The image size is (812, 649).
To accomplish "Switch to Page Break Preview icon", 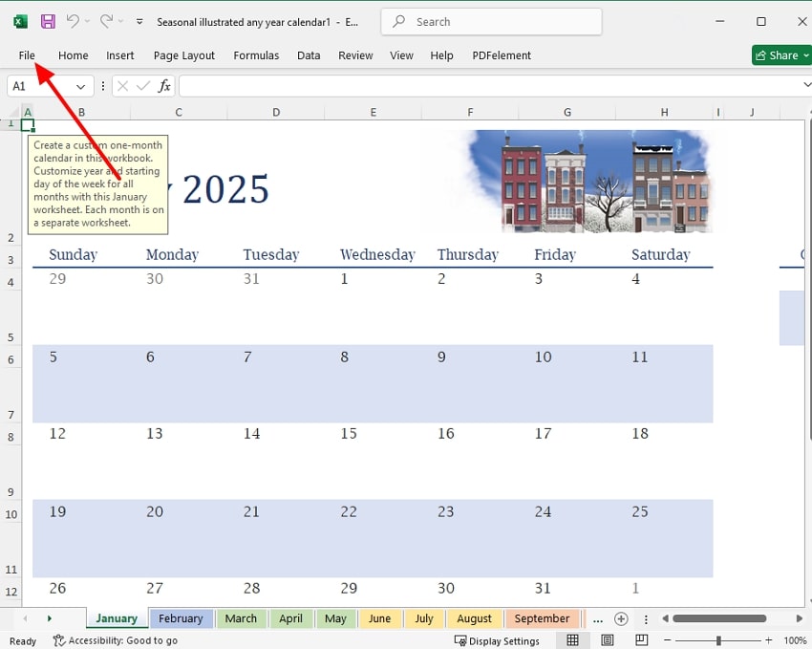I will [641, 640].
